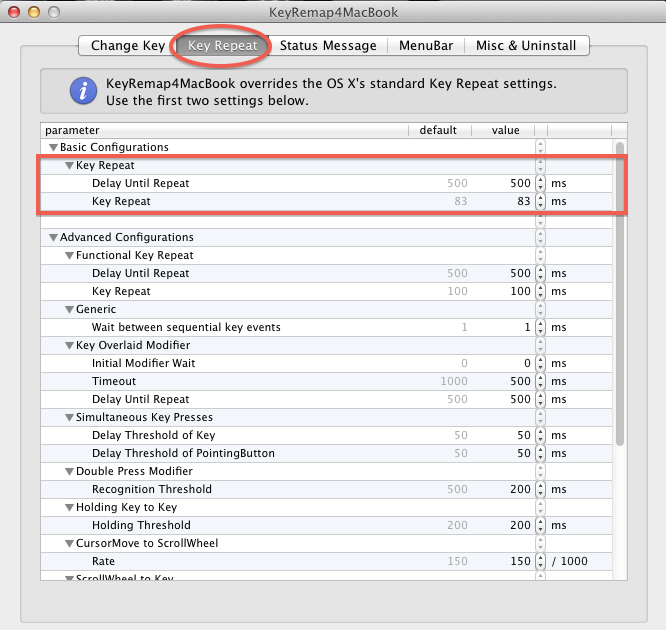The width and height of the screenshot is (666, 630).
Task: Switch to the Change Key tab
Action: tap(127, 45)
